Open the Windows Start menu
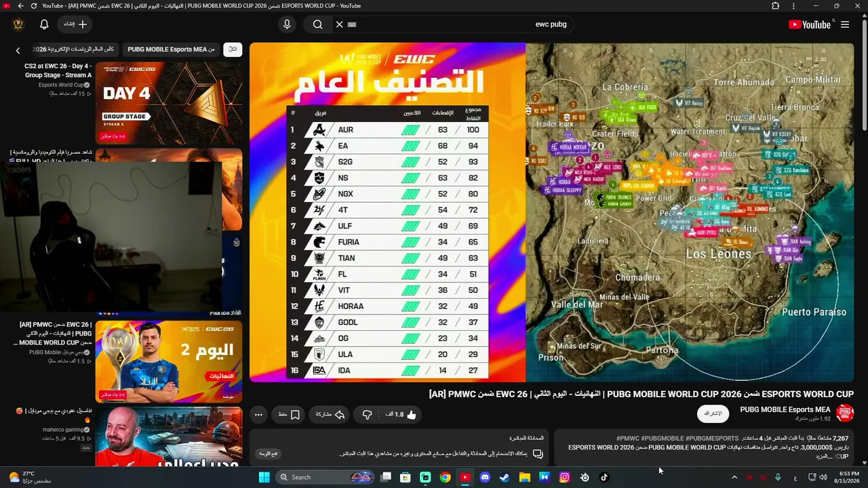 tap(264, 477)
